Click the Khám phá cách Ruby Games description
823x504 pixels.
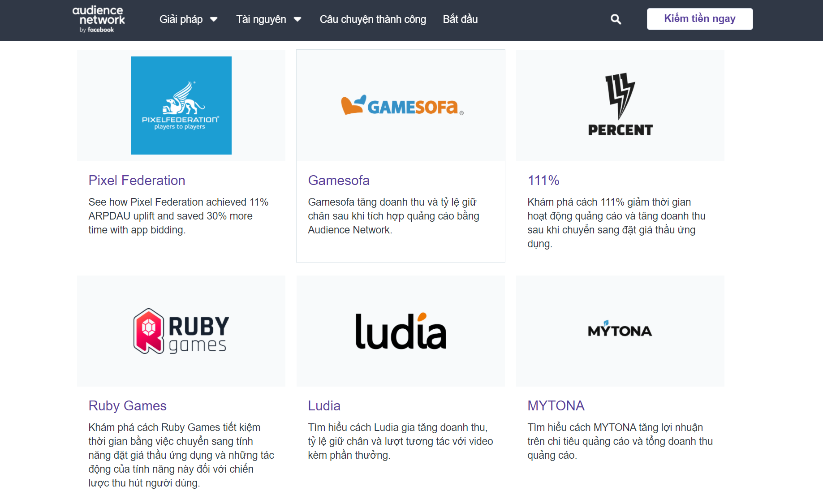pos(181,455)
